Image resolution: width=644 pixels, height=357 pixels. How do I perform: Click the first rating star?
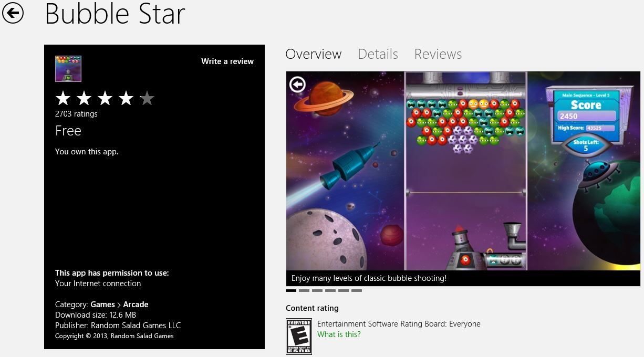[x=63, y=98]
